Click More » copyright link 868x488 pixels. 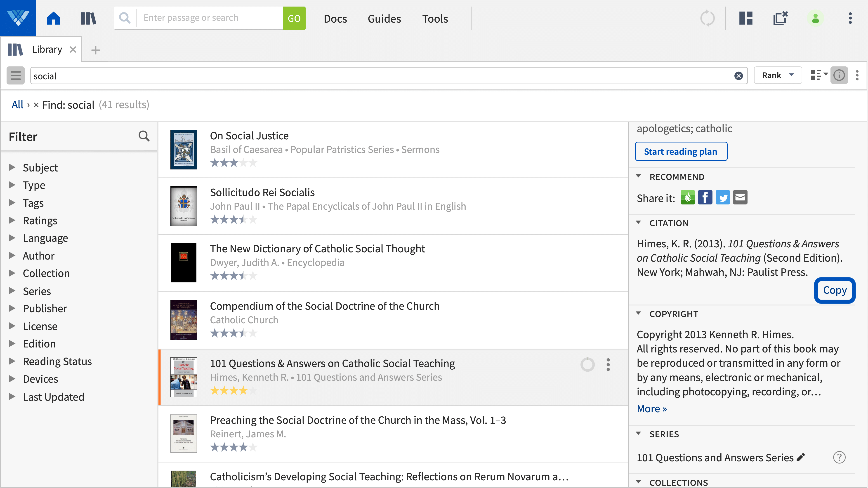(x=652, y=408)
